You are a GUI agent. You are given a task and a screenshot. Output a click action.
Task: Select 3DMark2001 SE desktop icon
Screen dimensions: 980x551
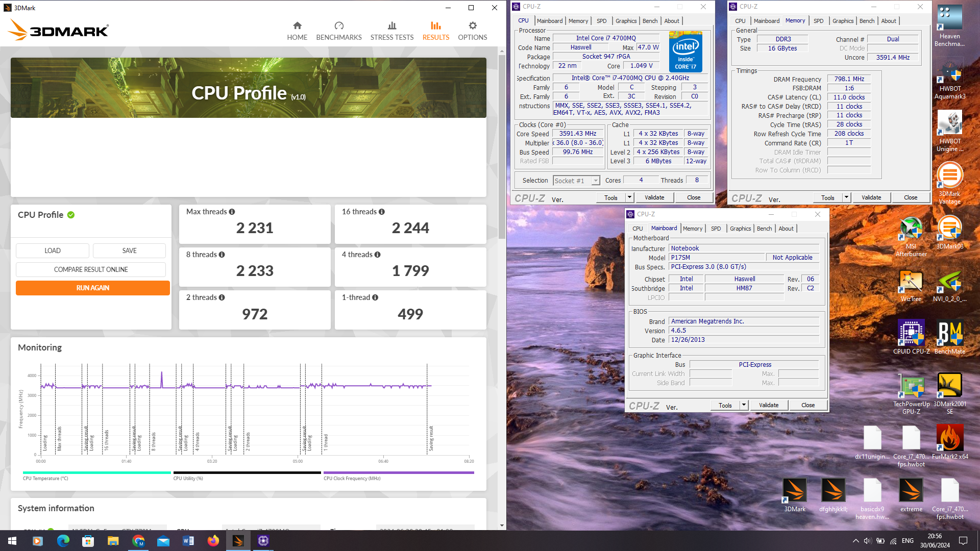[950, 394]
